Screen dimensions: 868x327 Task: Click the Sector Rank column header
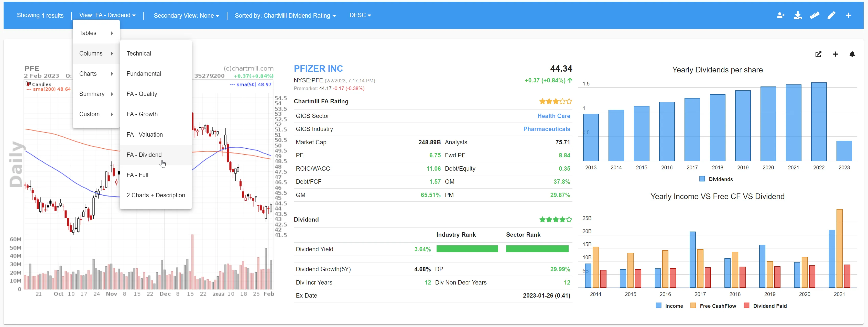click(523, 235)
